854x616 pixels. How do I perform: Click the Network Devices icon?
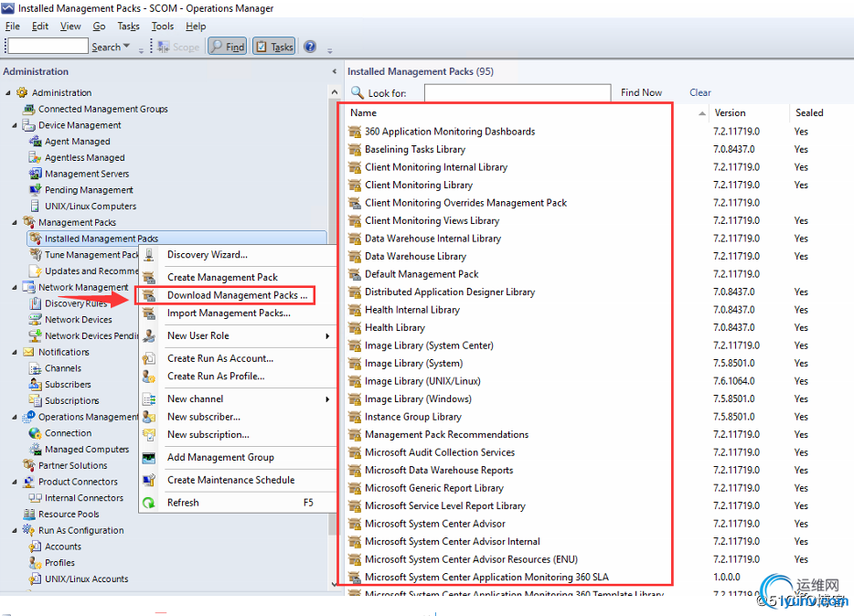[x=35, y=320]
